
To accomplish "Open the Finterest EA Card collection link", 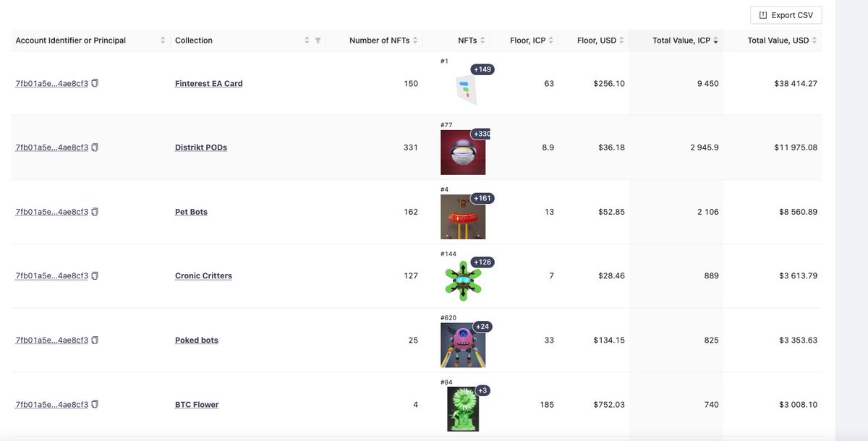I will [209, 83].
